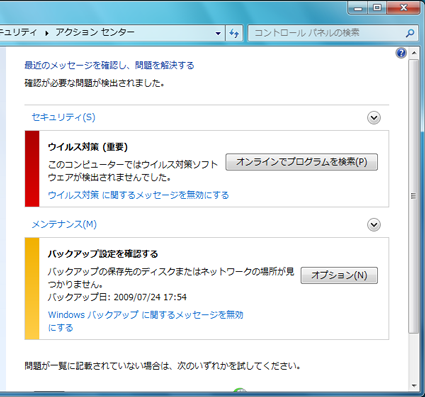425x397 pixels.
Task: Click breadcrumb arrow before アクション センター
Action: pyautogui.click(x=47, y=33)
